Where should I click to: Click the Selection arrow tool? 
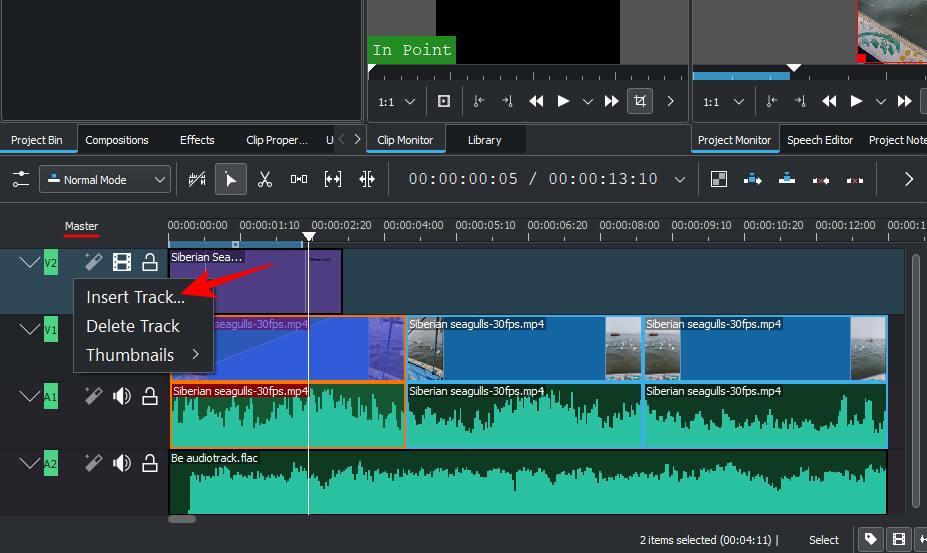[x=231, y=180]
